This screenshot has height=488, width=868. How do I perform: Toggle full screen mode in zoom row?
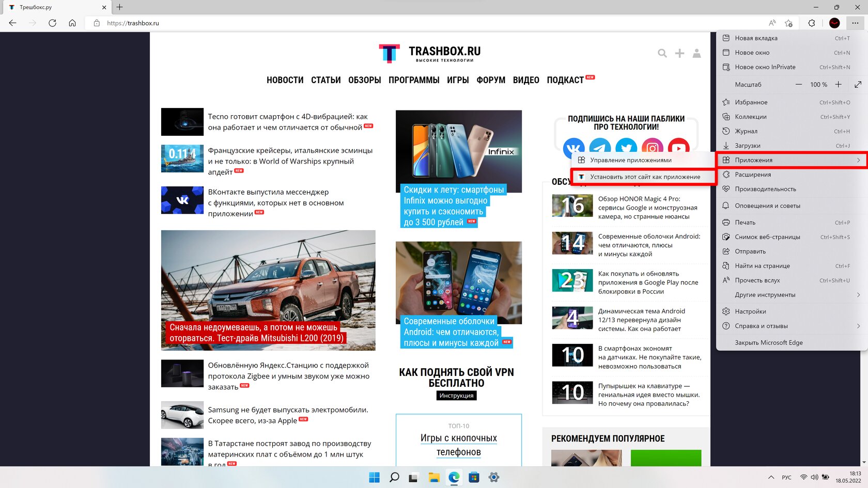click(x=858, y=85)
